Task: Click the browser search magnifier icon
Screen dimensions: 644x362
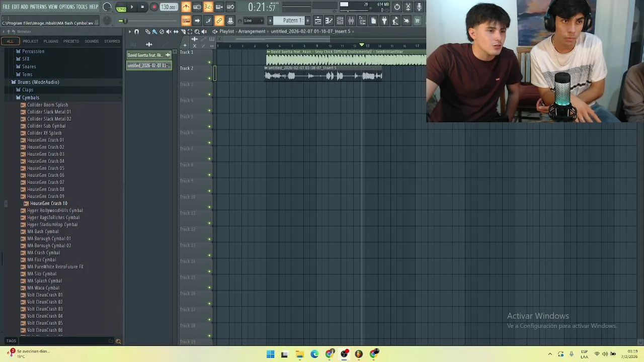Action: (118, 341)
